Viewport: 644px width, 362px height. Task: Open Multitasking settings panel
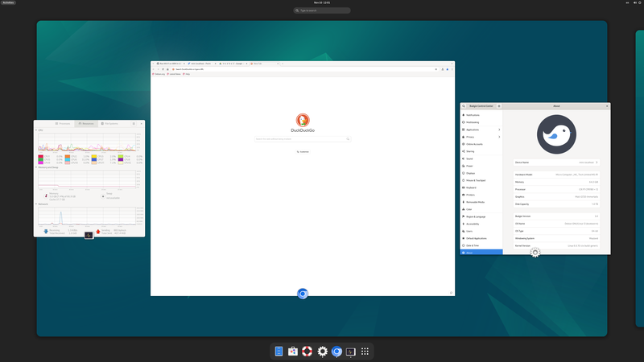(x=481, y=122)
